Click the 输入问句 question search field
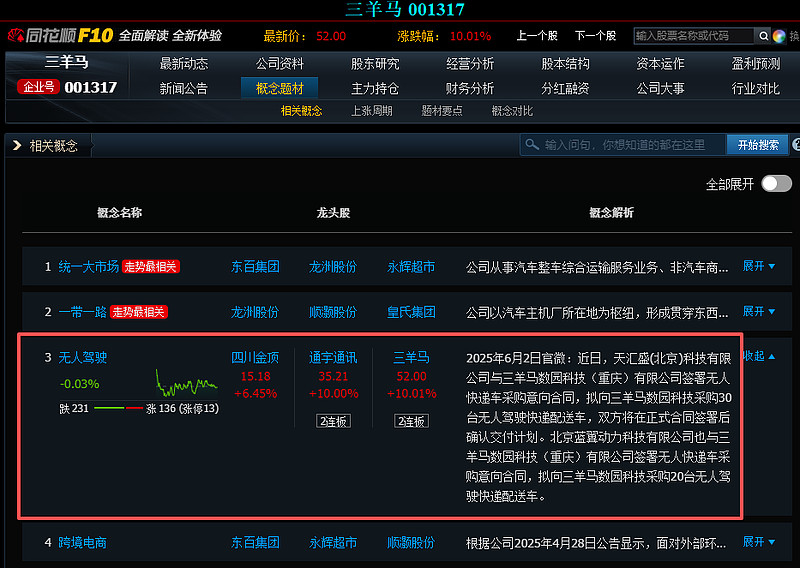This screenshot has width=800, height=568. tap(623, 145)
